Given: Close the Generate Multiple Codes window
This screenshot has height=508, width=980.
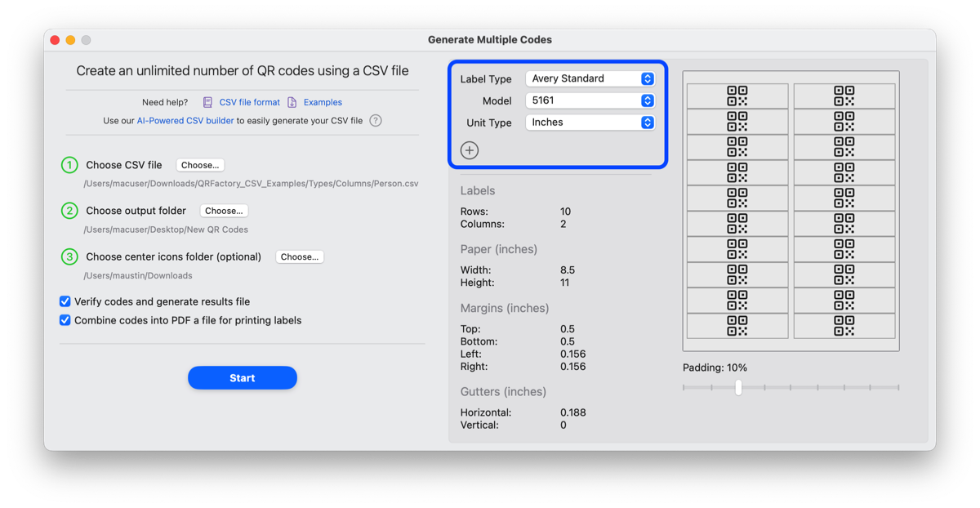Looking at the screenshot, I should (x=55, y=40).
